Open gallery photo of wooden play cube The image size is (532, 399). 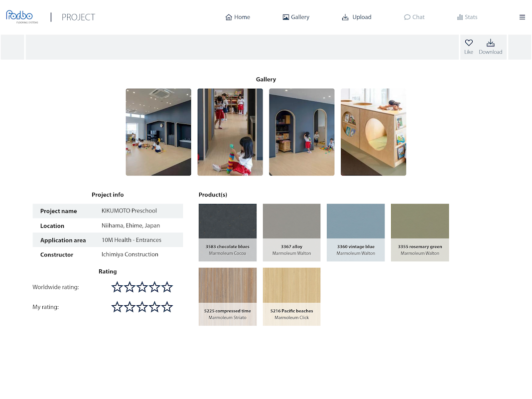pyautogui.click(x=373, y=132)
